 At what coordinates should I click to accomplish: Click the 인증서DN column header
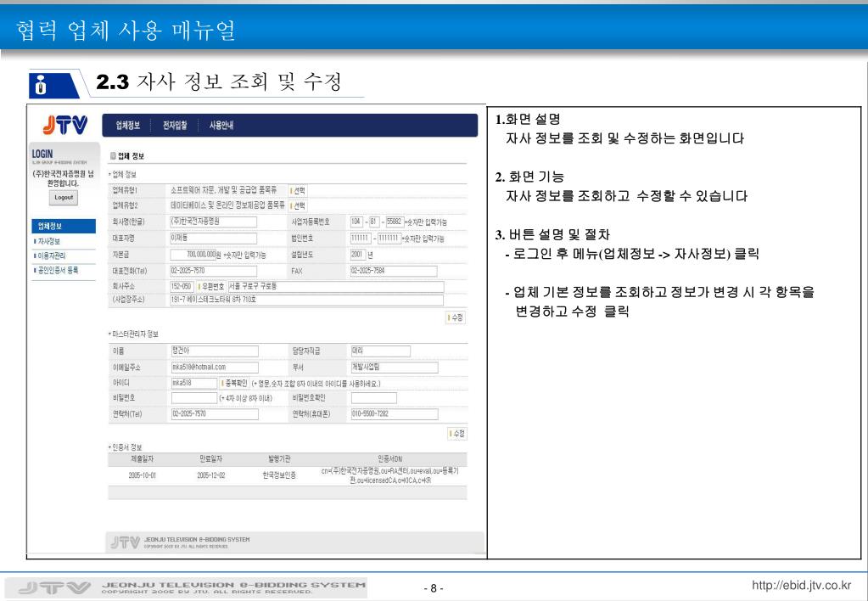click(x=390, y=459)
